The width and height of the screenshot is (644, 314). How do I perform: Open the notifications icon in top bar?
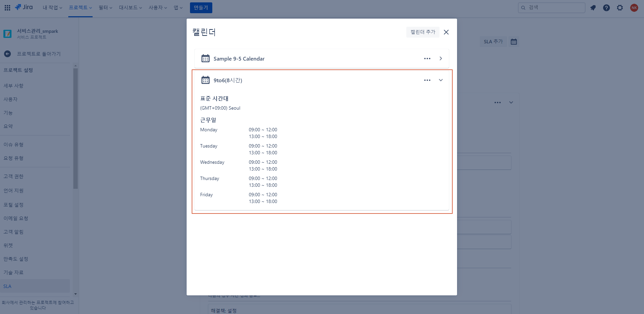coord(593,8)
